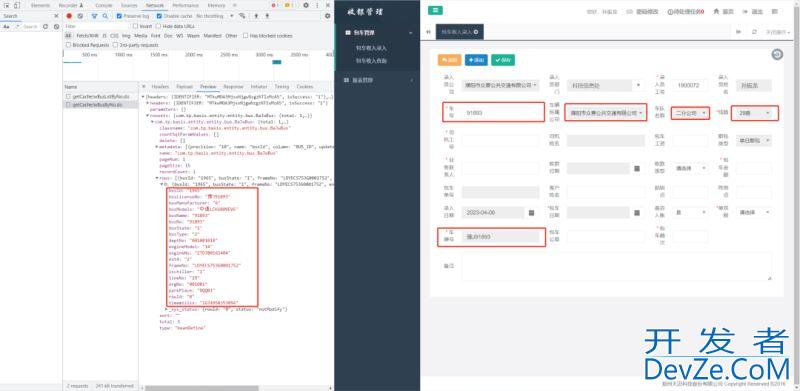The height and width of the screenshot is (391, 800).
Task: Toggle the match case Aa button
Action: (x=6, y=26)
